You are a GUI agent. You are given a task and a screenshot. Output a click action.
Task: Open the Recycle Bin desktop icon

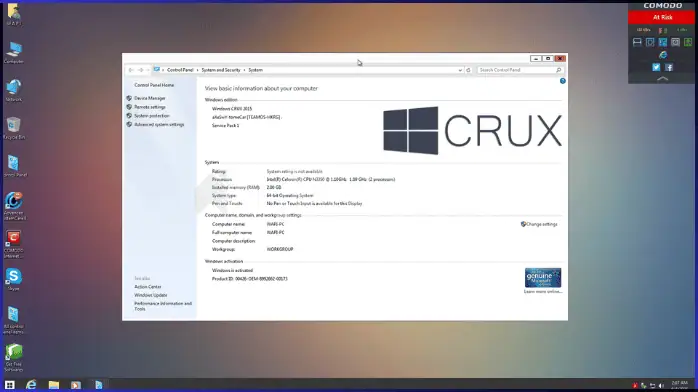click(14, 128)
